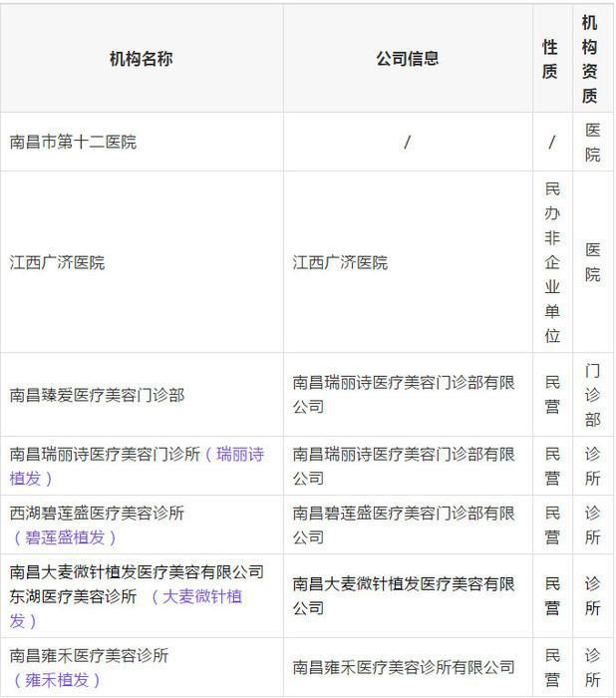Select the 南昌臻爱医疗美容门诊部 cell
Viewport: 616px width, 698px height.
pos(97,395)
